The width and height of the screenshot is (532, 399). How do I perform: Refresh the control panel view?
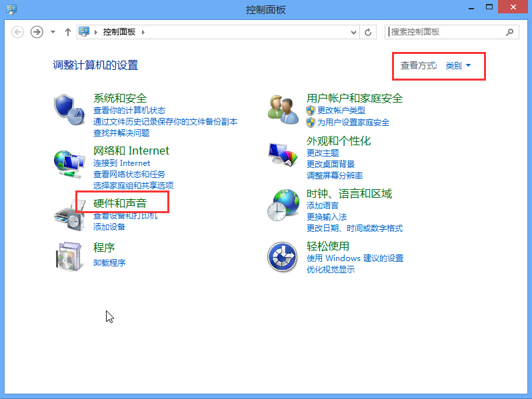369,32
